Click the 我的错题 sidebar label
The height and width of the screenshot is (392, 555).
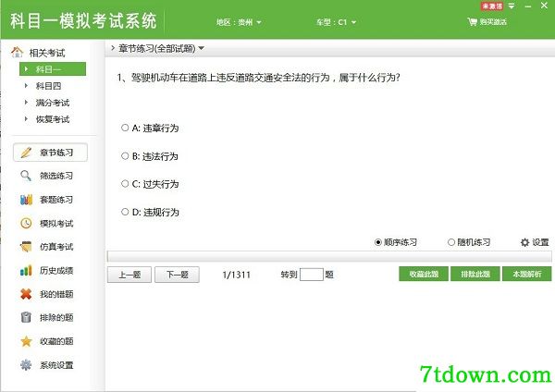click(x=56, y=294)
